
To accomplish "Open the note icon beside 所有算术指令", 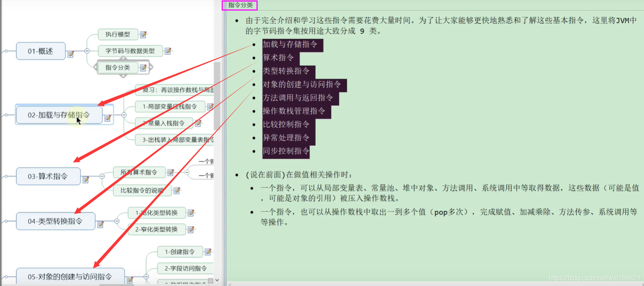I will (171, 172).
